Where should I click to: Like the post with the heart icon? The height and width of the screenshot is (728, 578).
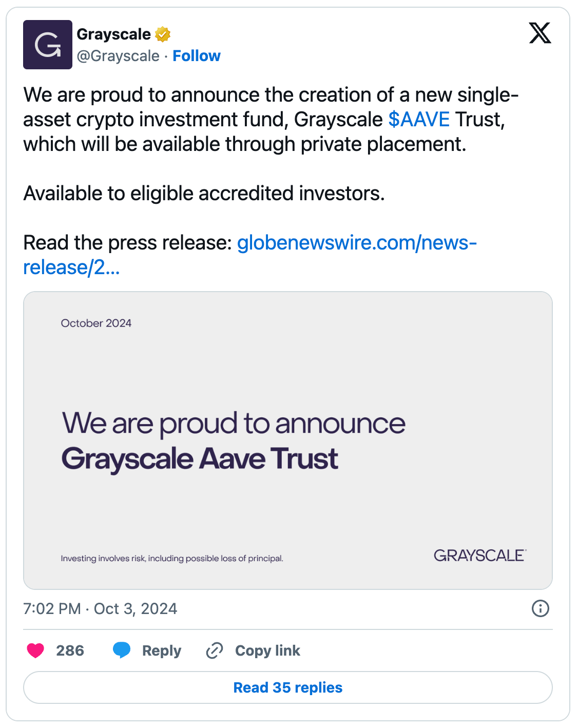point(35,650)
